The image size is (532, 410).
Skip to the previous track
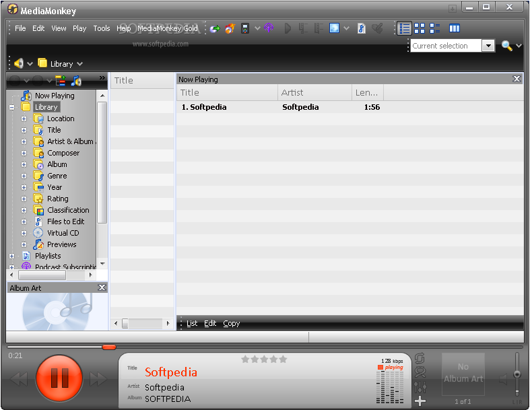19,379
